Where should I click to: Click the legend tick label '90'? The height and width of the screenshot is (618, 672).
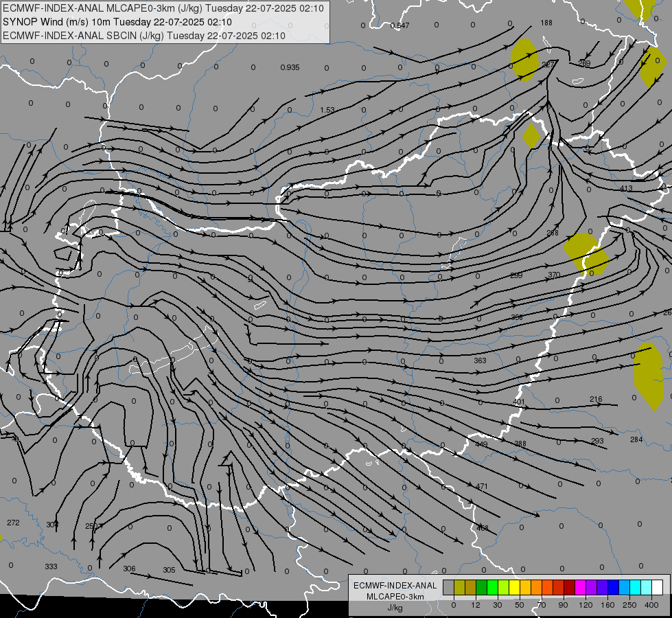pos(563,605)
